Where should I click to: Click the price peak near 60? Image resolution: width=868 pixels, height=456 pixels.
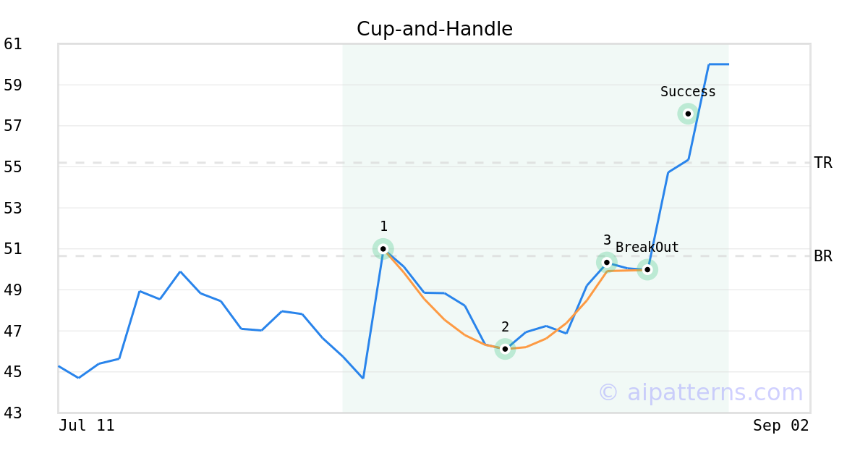click(718, 64)
